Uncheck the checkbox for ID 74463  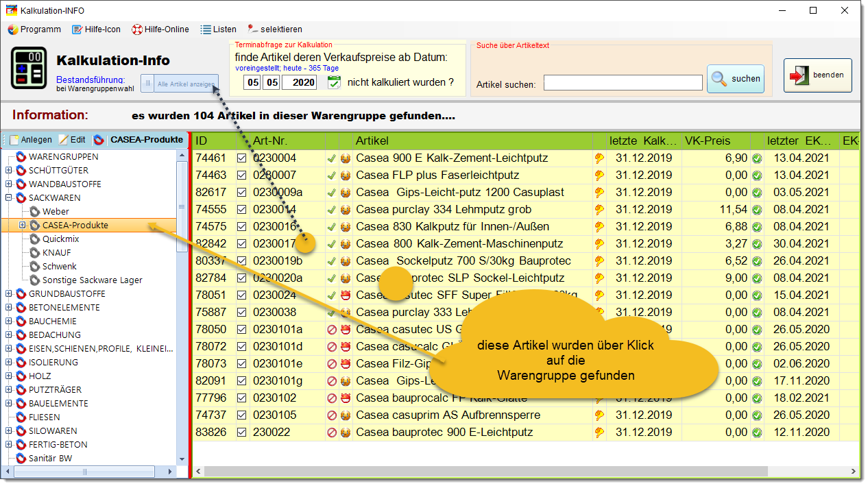pos(241,175)
